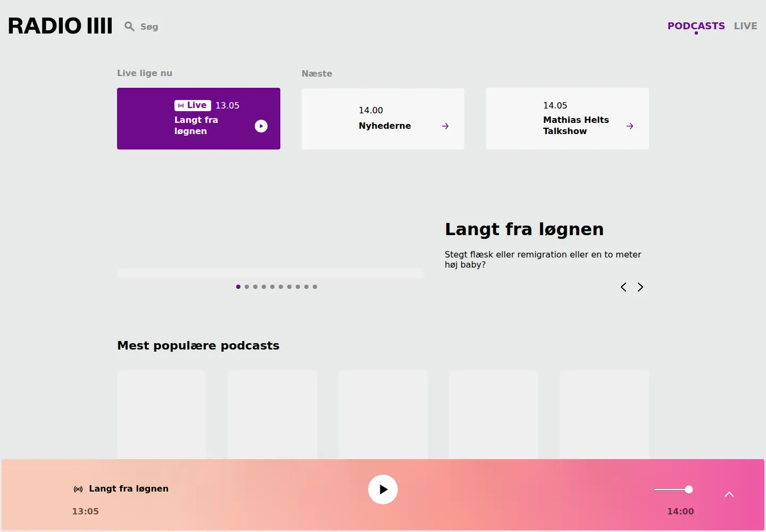Viewport: 766px width, 532px height.
Task: Open the Langt fra løgnen carousel headline
Action: (524, 229)
